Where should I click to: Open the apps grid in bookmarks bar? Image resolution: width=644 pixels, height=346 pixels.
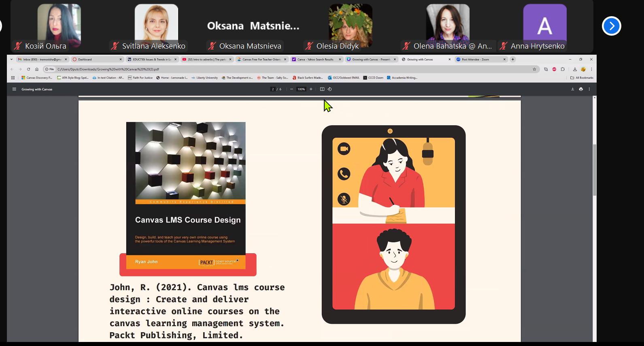coord(13,78)
